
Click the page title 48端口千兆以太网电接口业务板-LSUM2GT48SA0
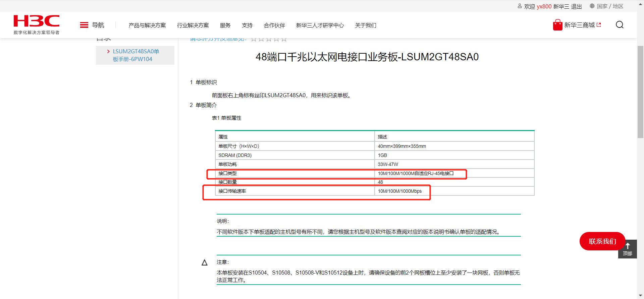(367, 57)
